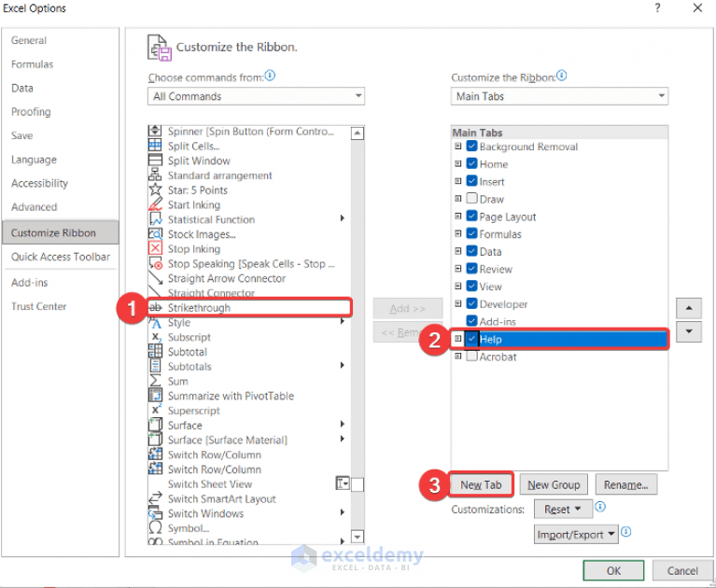
Task: Move selected tab down with arrow button
Action: [x=689, y=331]
